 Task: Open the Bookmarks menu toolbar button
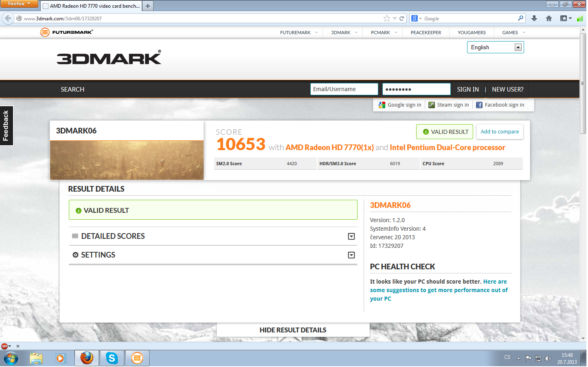[566, 18]
